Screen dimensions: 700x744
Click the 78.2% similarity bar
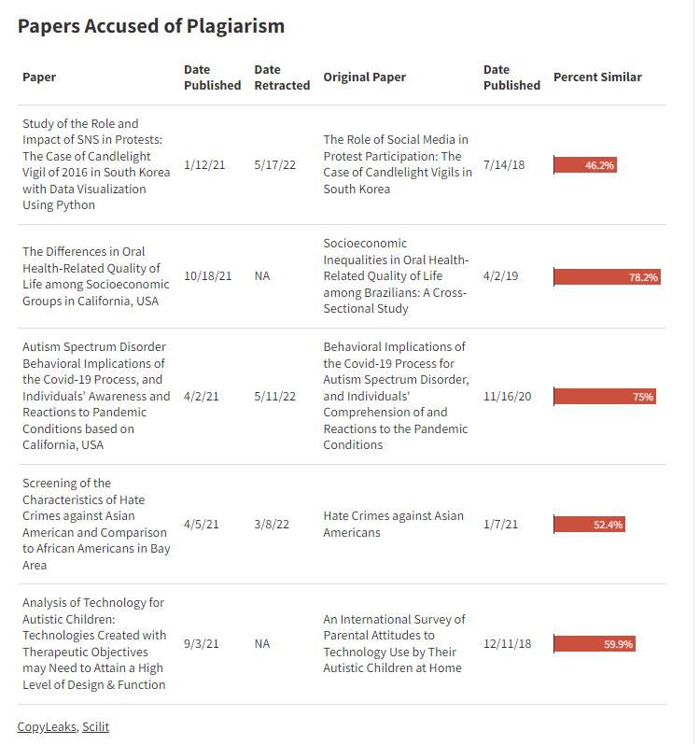point(607,277)
